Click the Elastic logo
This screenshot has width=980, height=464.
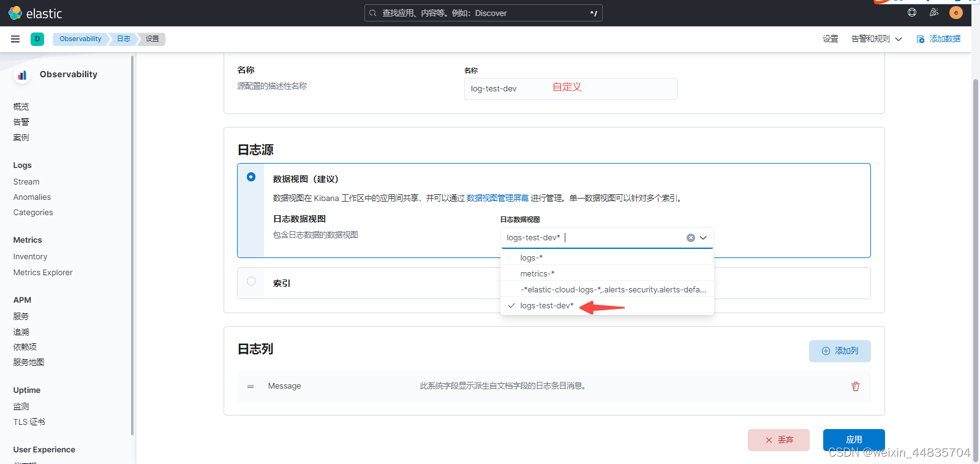tap(36, 13)
